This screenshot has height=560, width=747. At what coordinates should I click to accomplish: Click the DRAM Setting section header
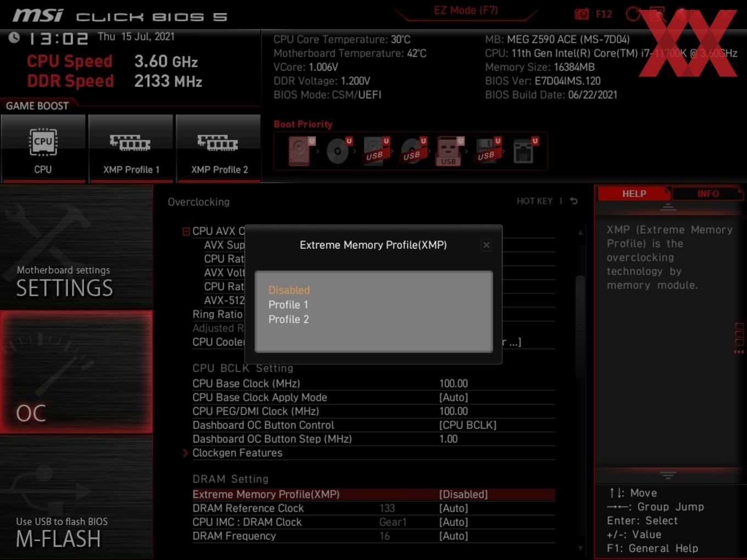[230, 479]
